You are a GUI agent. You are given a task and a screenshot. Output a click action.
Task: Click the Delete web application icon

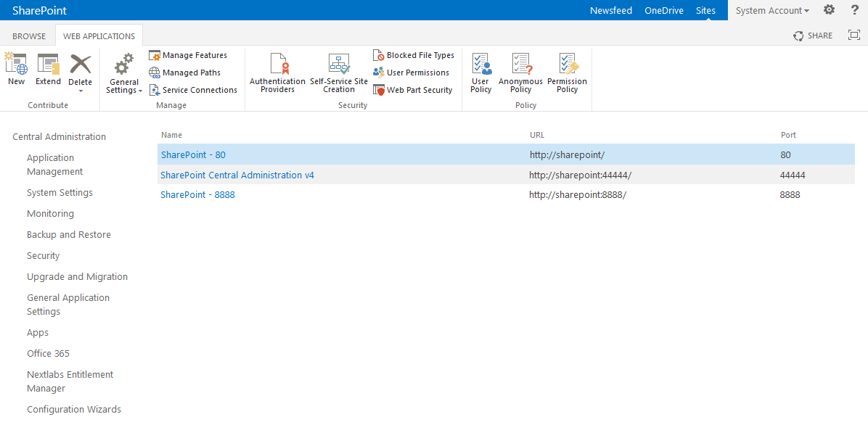point(81,64)
